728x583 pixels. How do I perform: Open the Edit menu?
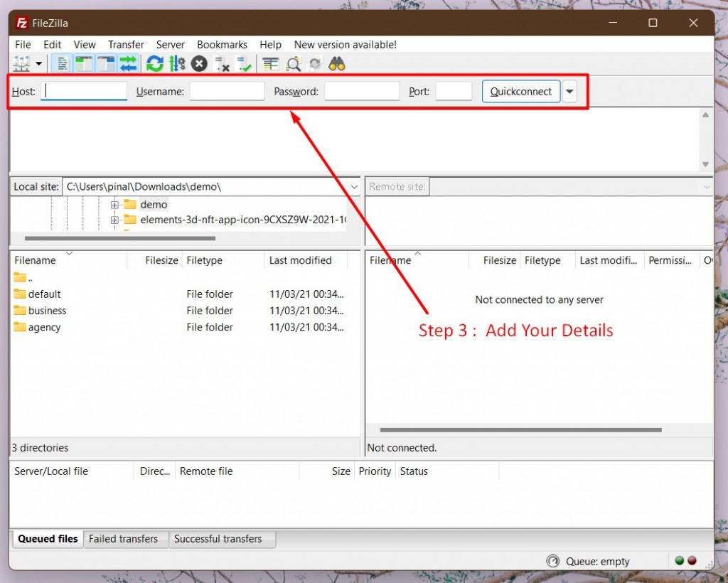click(x=52, y=45)
